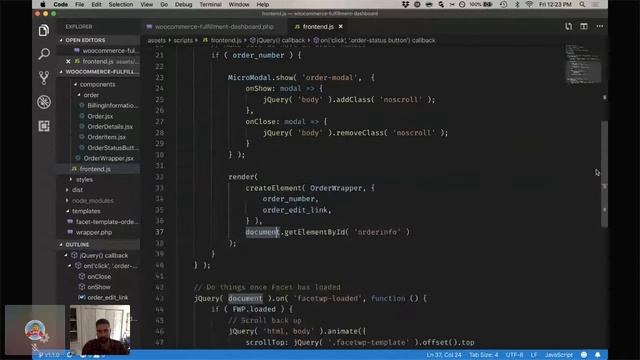Screen dimensions: 640x360
Task: Open the Apple menu
Action: coord(42,4)
